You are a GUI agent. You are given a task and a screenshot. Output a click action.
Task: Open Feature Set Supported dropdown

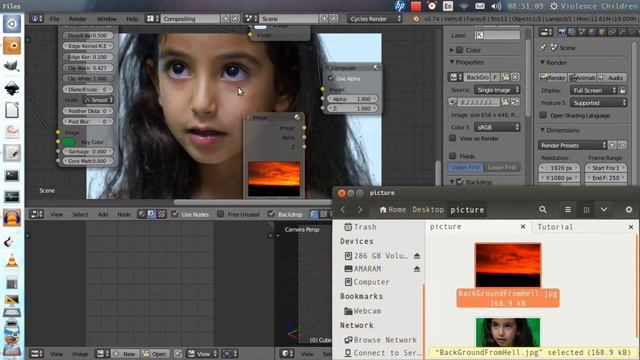(x=598, y=103)
